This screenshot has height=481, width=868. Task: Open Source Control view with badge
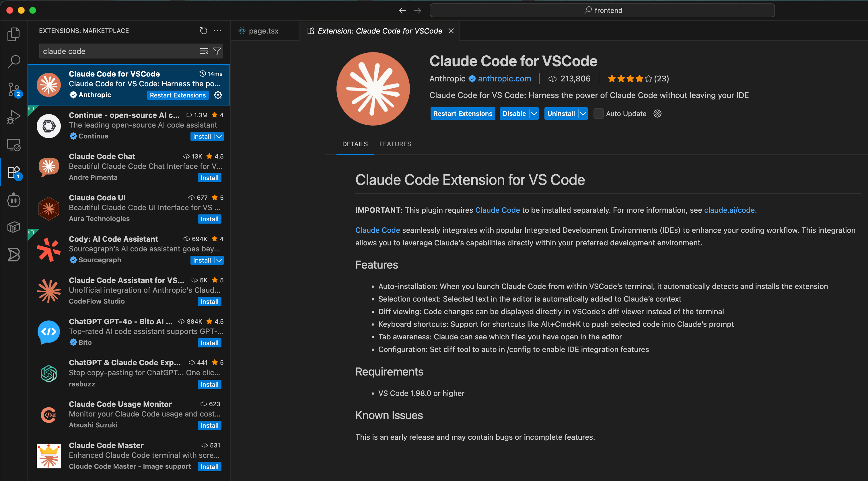pyautogui.click(x=13, y=89)
